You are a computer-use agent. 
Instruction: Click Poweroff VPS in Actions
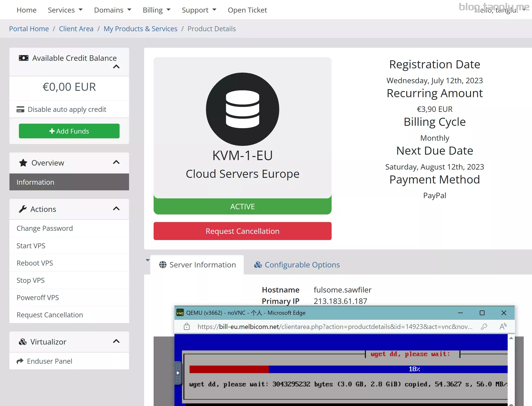69,297
